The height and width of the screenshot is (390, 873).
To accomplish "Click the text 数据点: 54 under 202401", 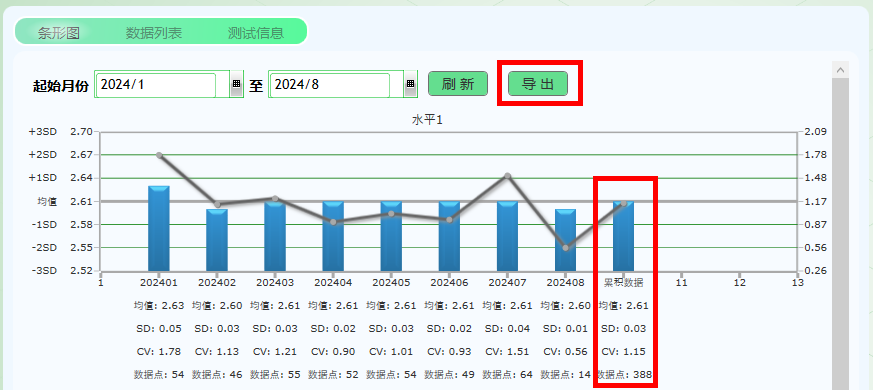I will point(159,374).
